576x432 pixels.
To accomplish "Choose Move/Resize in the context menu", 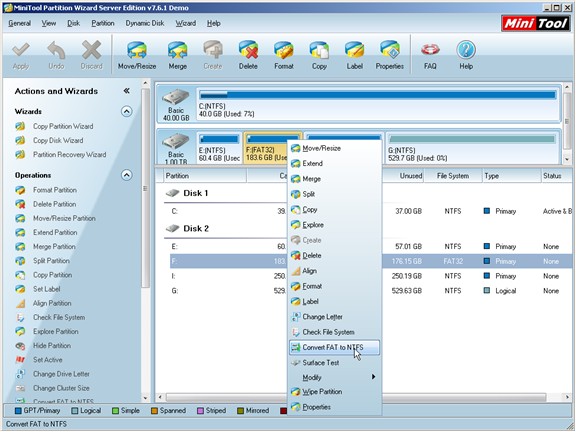I will [334, 148].
